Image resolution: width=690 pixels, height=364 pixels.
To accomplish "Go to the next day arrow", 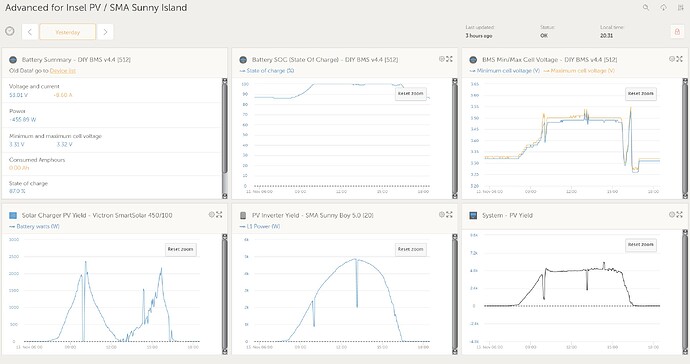I will (x=105, y=32).
